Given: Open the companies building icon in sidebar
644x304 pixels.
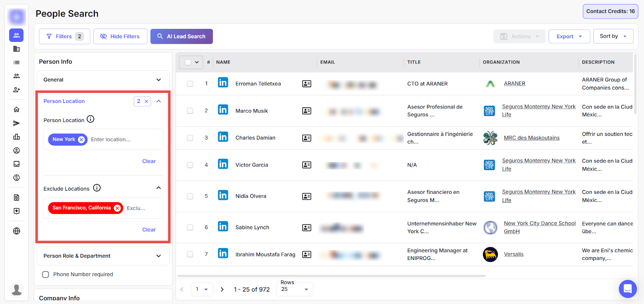Looking at the screenshot, I should [x=17, y=49].
